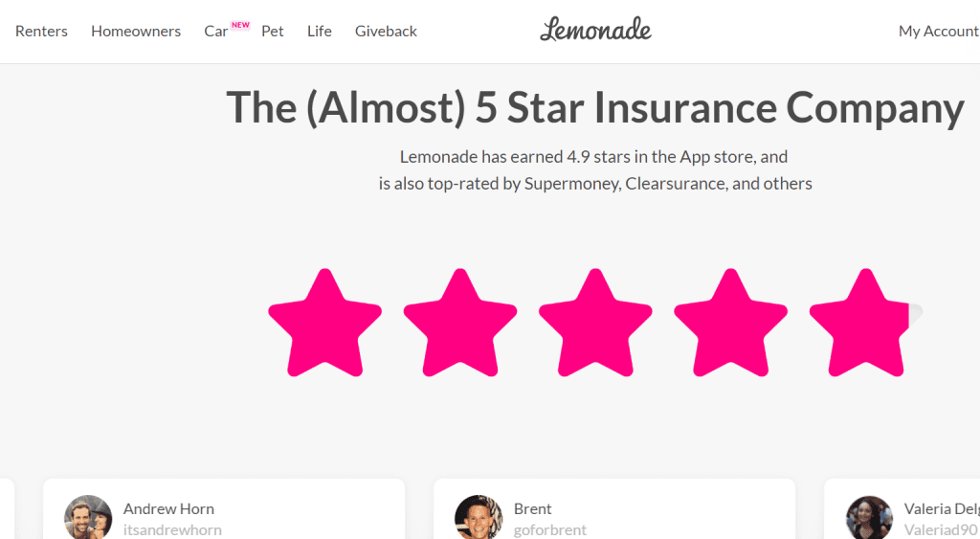This screenshot has width=980, height=539.
Task: Click Valeria's profile photo
Action: click(869, 518)
